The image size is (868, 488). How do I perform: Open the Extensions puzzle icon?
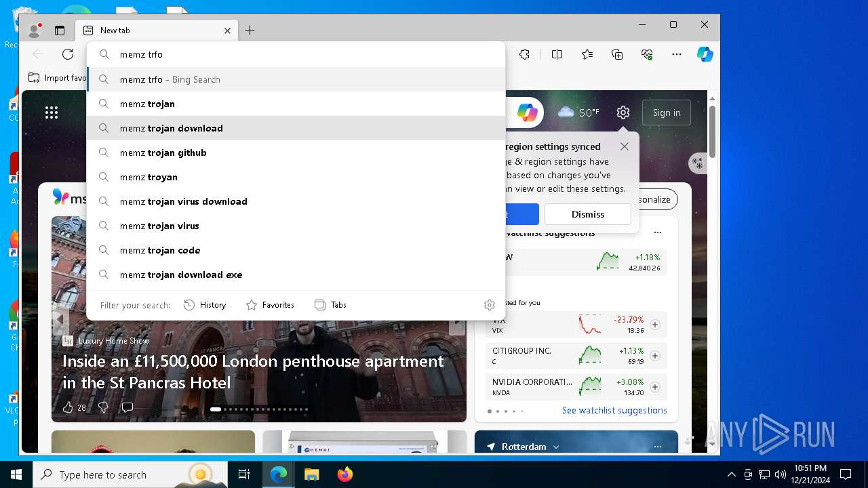point(524,54)
